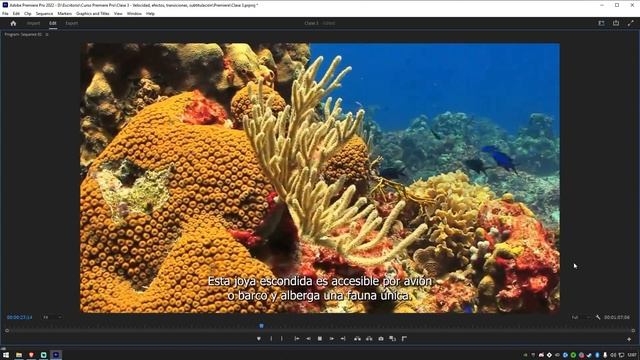Open the Program monitor panel menu

[47, 35]
